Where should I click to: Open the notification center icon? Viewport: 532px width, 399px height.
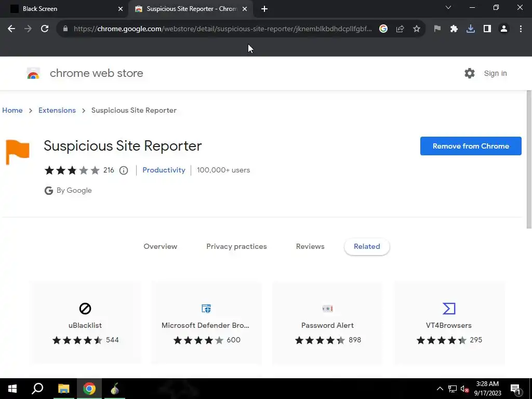pyautogui.click(x=515, y=389)
